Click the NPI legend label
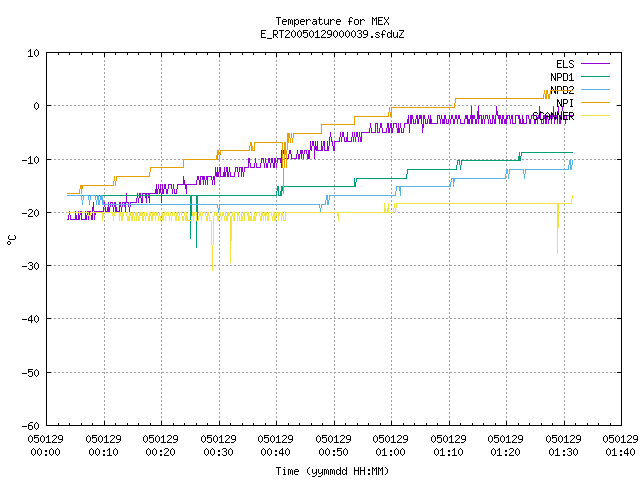The image size is (640, 480). (x=565, y=103)
